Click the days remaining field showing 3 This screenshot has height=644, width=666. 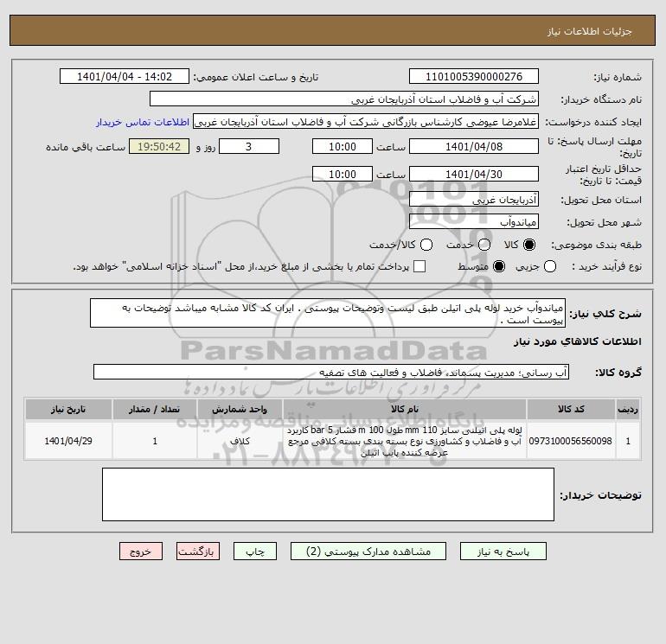tap(249, 146)
